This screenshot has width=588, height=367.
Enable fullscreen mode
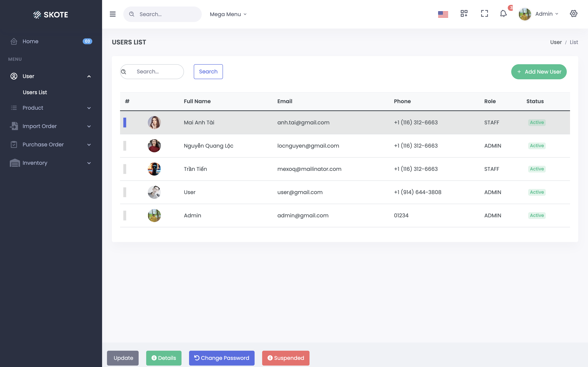484,14
